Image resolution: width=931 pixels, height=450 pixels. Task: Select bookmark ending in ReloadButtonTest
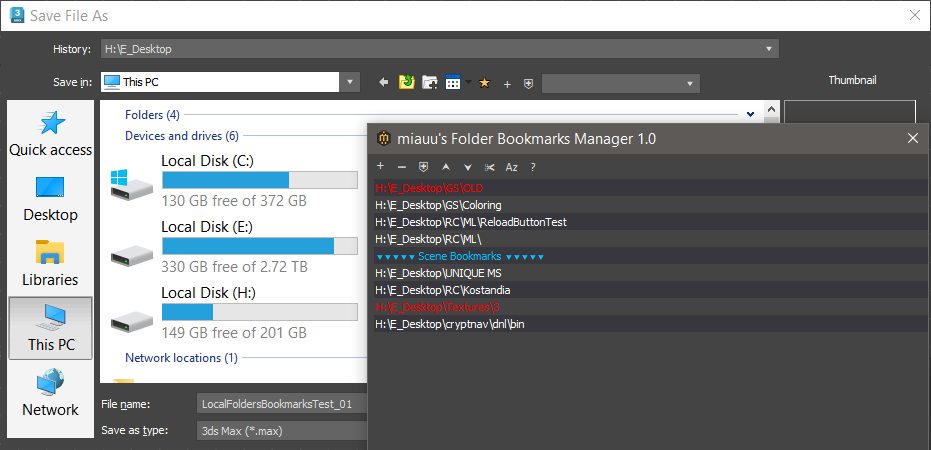pyautogui.click(x=651, y=222)
